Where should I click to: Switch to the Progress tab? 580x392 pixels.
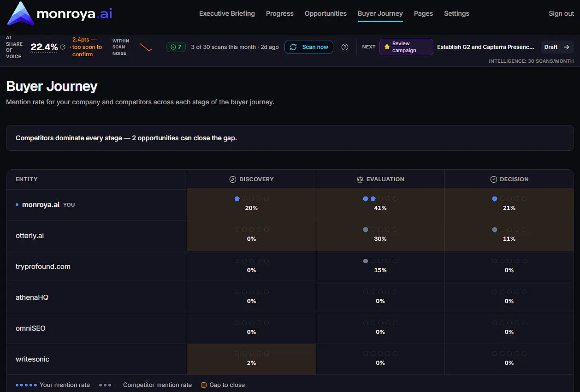coord(280,13)
